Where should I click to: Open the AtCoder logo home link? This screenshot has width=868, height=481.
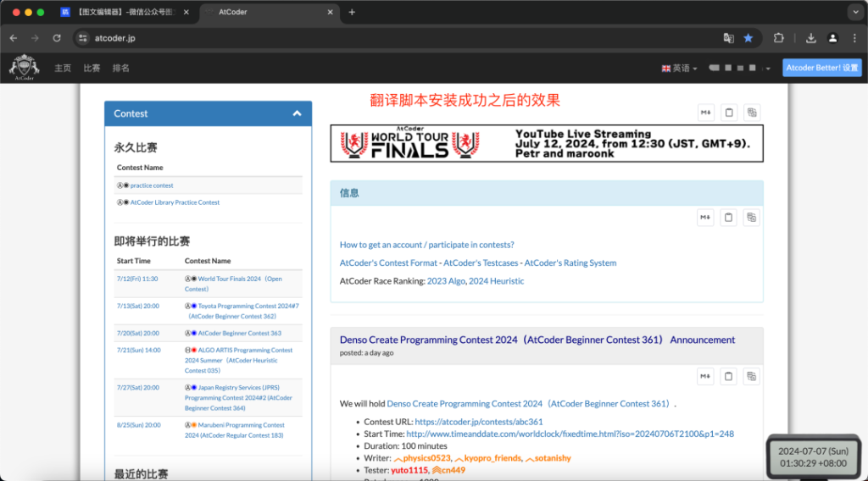[x=24, y=68]
